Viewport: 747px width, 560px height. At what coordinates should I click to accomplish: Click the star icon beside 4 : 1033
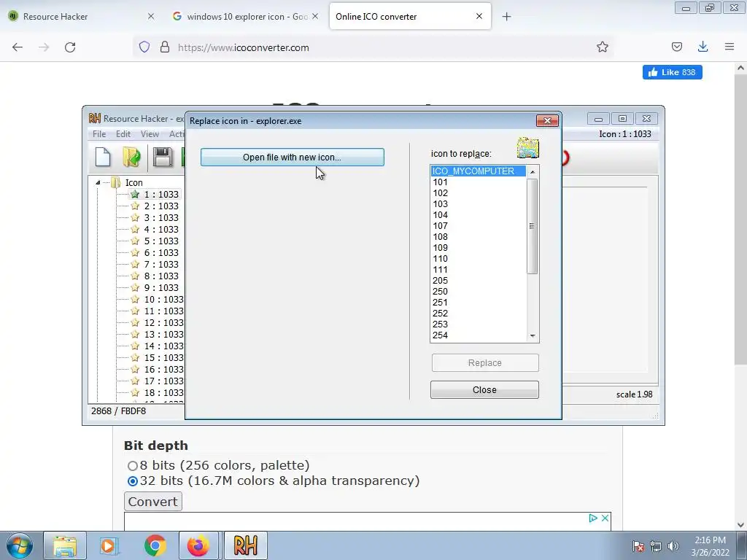click(x=135, y=230)
